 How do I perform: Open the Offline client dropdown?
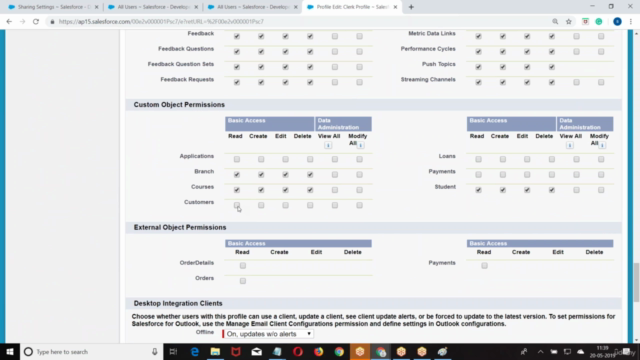(268, 334)
